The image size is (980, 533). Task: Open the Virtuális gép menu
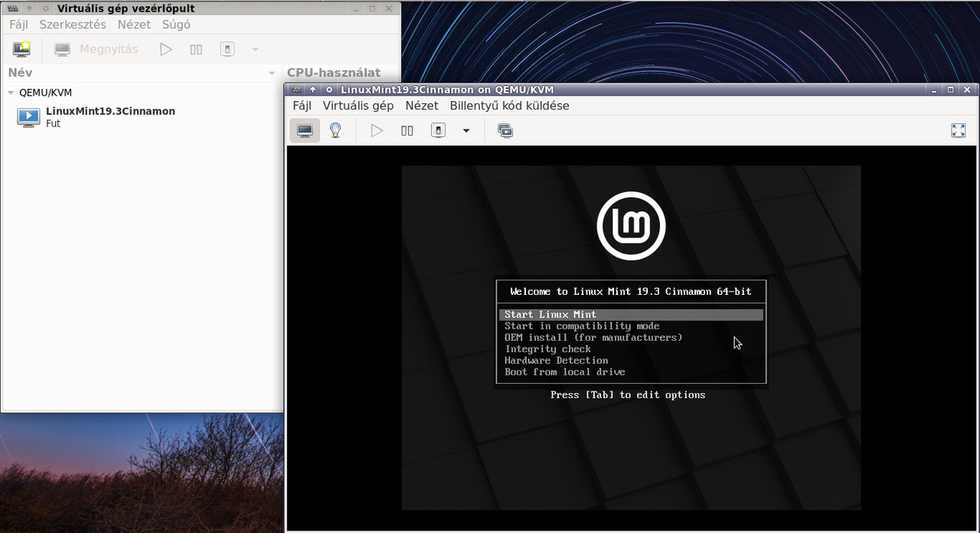pyautogui.click(x=358, y=106)
